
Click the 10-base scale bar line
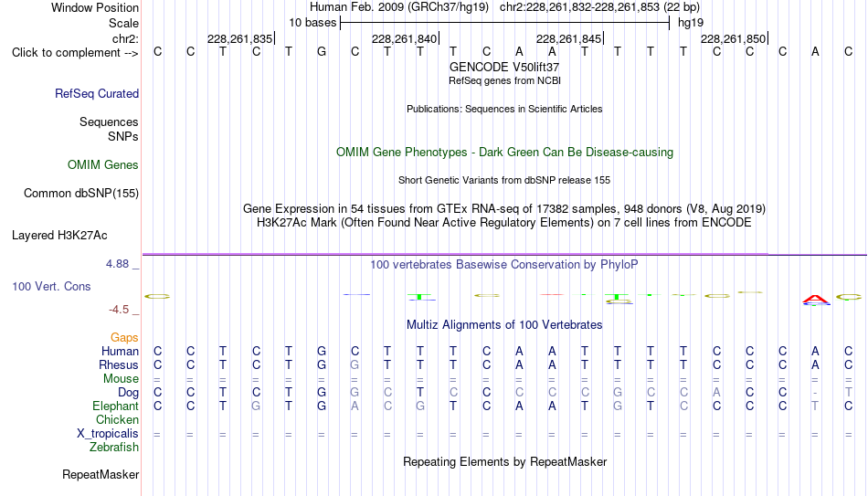505,23
